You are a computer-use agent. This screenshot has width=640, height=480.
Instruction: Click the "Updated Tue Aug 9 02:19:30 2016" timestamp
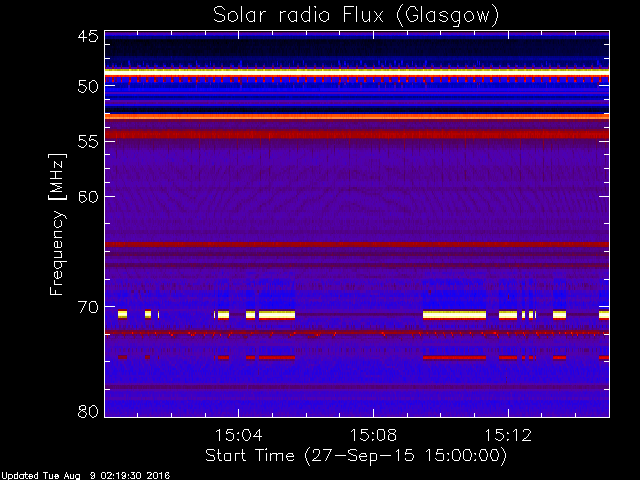86,476
